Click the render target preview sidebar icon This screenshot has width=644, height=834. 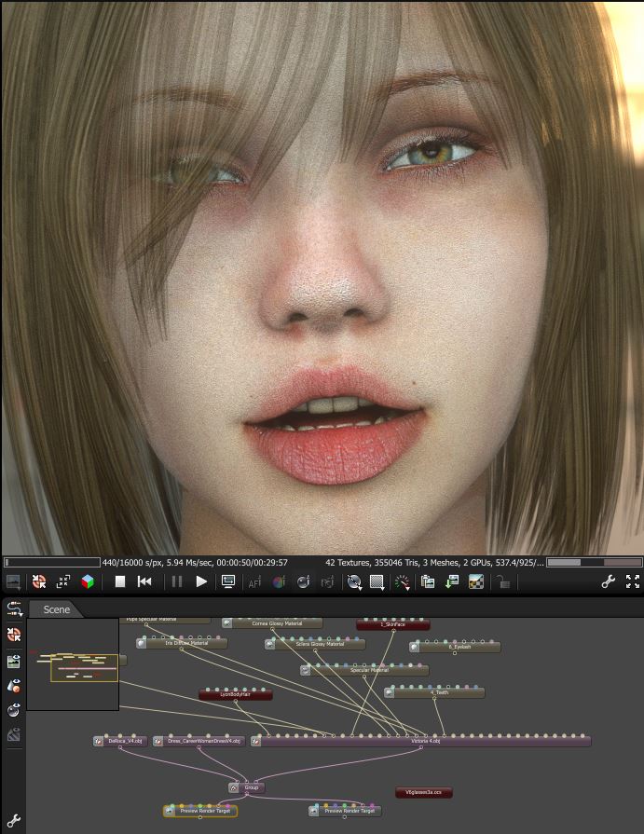click(14, 710)
